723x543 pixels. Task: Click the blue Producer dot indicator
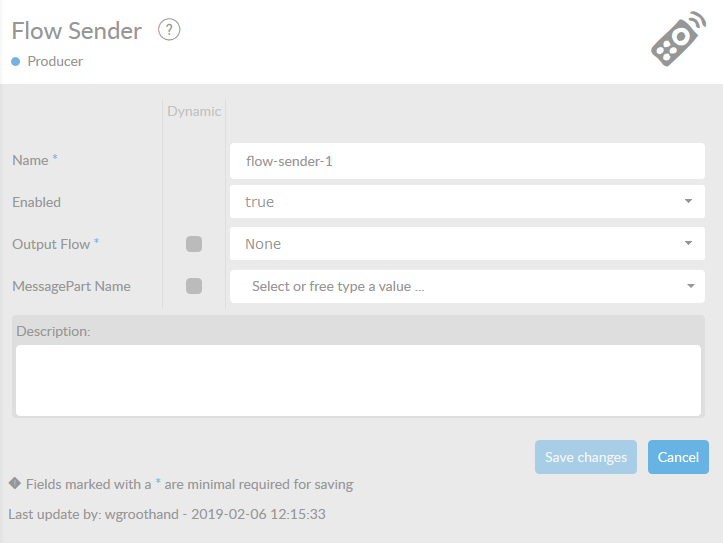click(16, 62)
